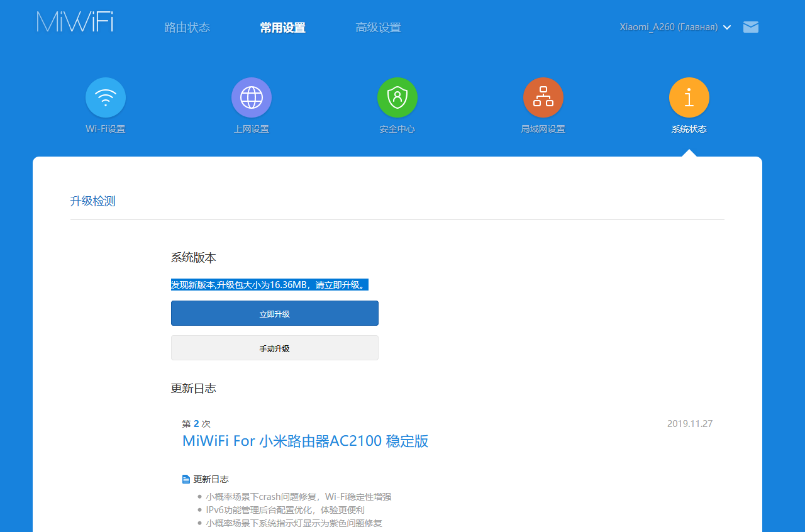Open the 系统状态 info icon

click(689, 97)
